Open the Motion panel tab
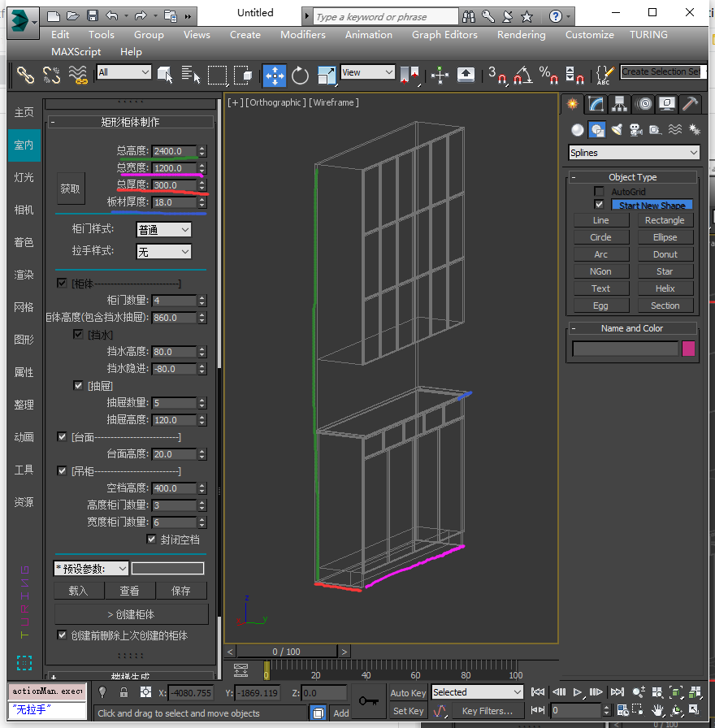 click(x=643, y=104)
